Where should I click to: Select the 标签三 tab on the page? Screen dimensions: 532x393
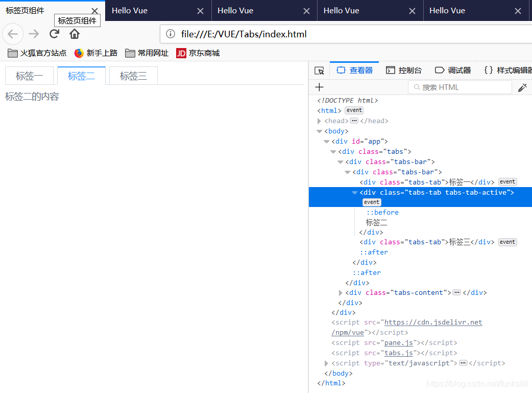coord(133,76)
